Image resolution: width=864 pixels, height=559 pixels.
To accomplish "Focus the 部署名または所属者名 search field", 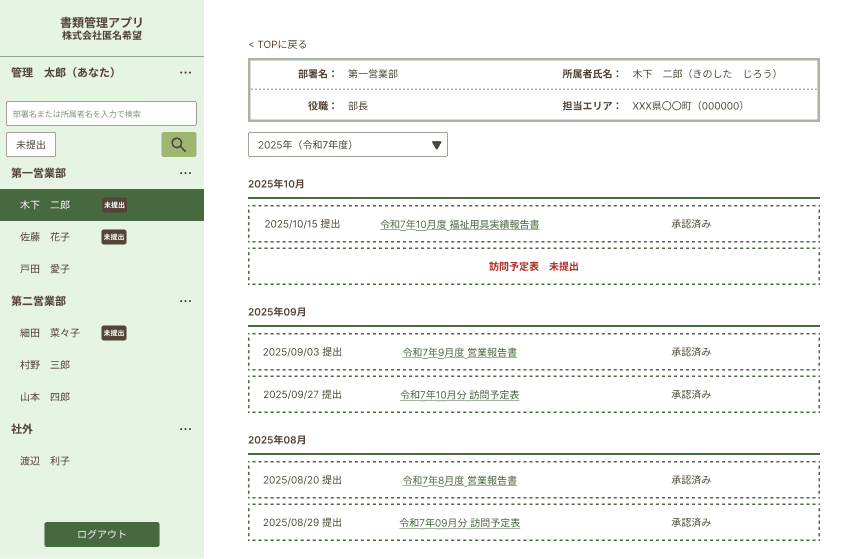I will [x=101, y=113].
